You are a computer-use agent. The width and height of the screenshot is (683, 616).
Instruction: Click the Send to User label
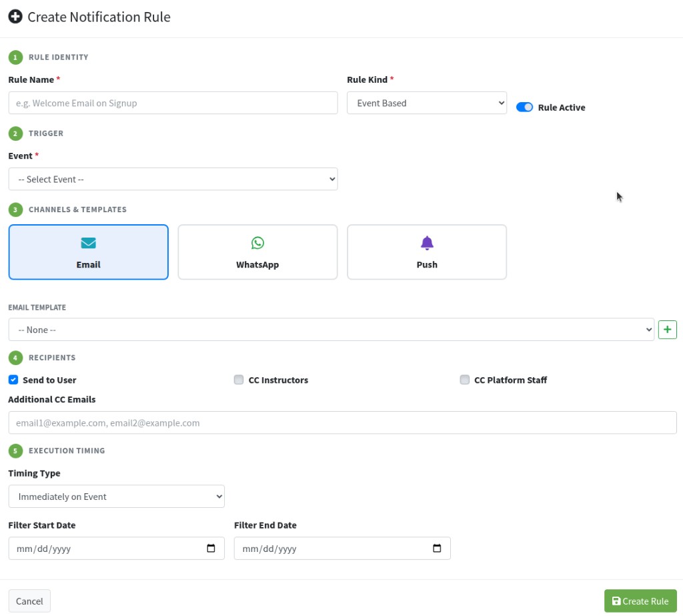49,380
